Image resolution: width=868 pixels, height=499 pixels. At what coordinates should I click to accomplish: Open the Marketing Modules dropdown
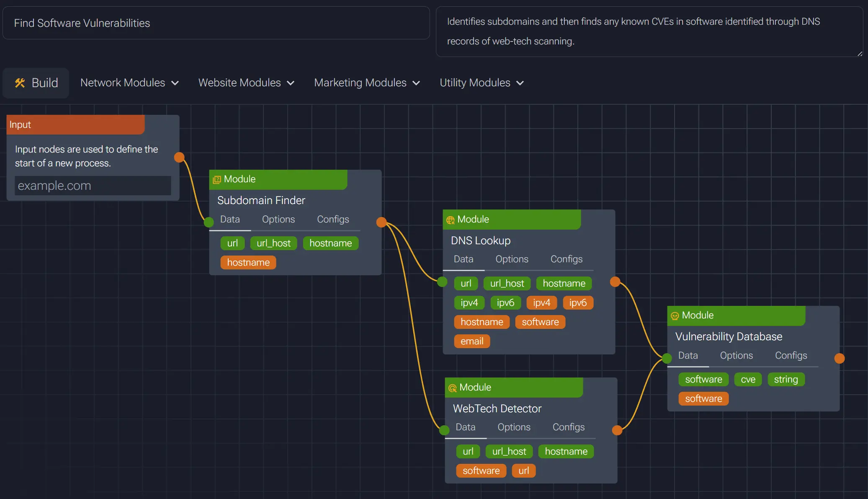(367, 83)
